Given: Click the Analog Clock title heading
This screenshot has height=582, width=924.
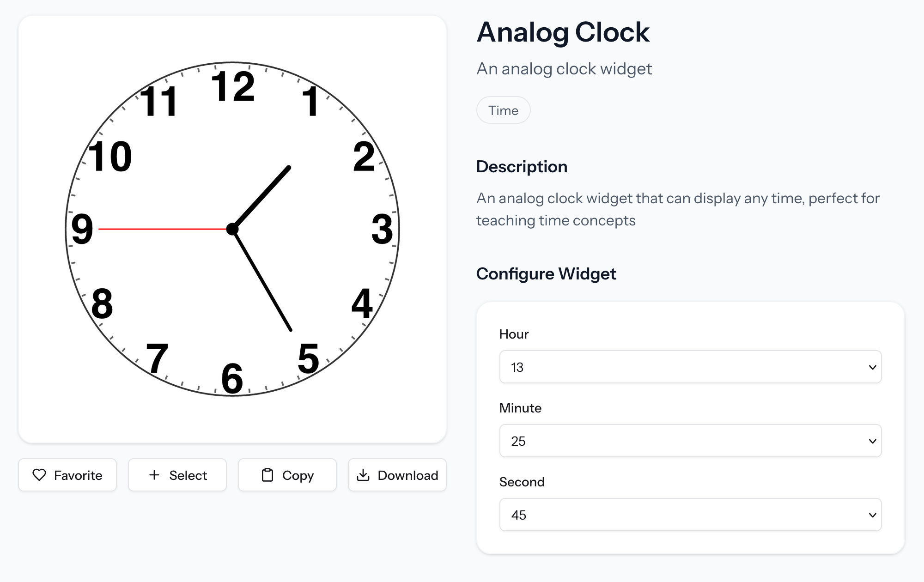Looking at the screenshot, I should (x=563, y=32).
